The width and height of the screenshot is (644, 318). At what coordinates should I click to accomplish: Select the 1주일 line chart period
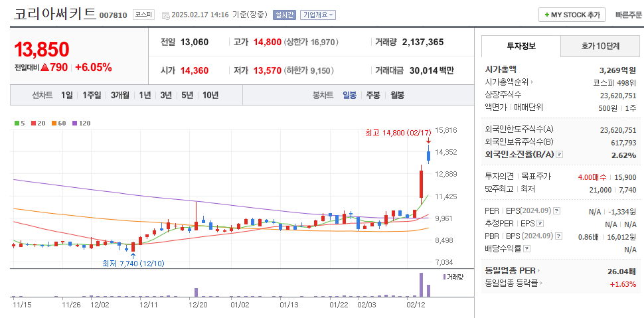pos(91,96)
